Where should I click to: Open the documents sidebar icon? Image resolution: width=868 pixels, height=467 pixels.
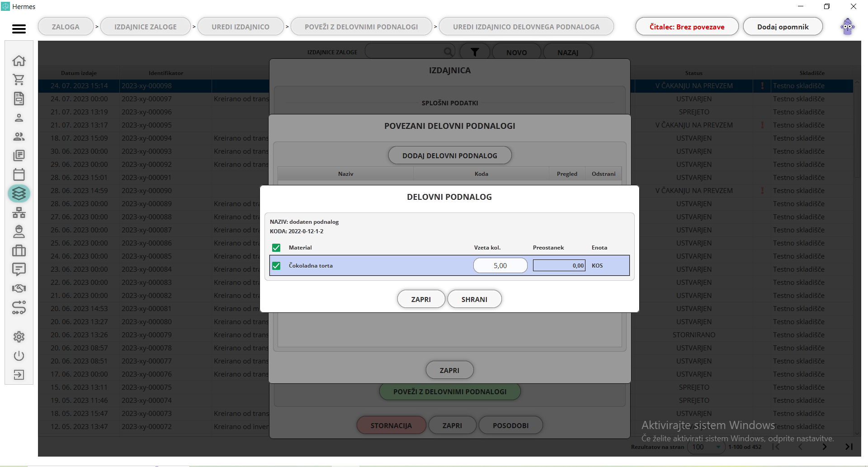pyautogui.click(x=19, y=99)
